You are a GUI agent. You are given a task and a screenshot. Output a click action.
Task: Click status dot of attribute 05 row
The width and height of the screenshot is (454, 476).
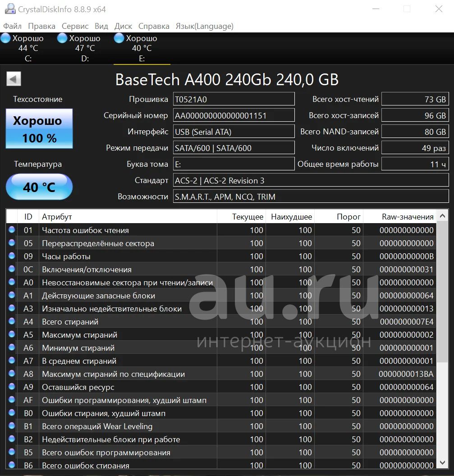pos(12,243)
